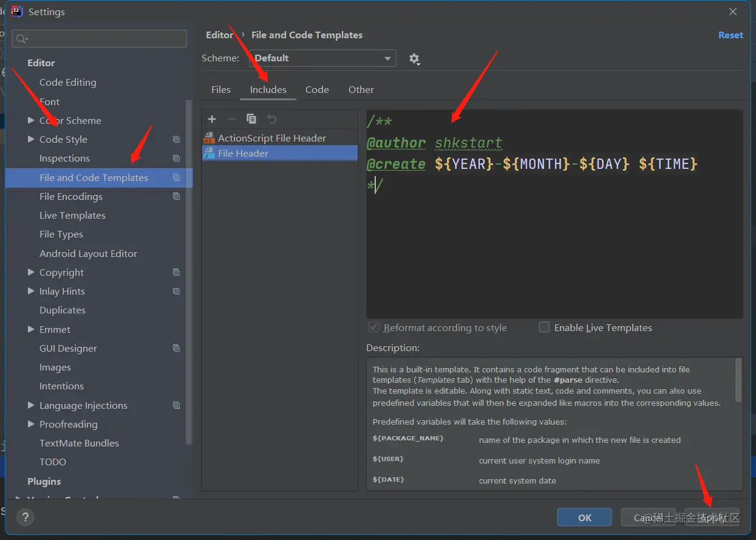The height and width of the screenshot is (540, 756).
Task: Click the reset to default undo icon
Action: 272,119
